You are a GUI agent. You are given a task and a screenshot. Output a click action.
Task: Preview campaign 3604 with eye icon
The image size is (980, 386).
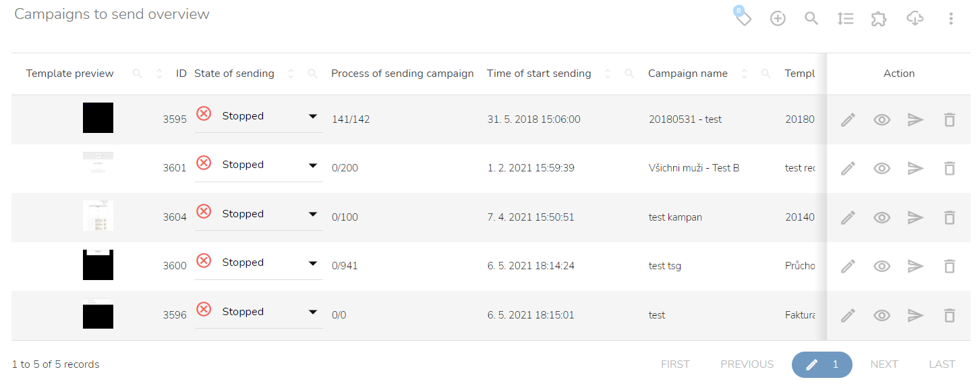(x=882, y=217)
